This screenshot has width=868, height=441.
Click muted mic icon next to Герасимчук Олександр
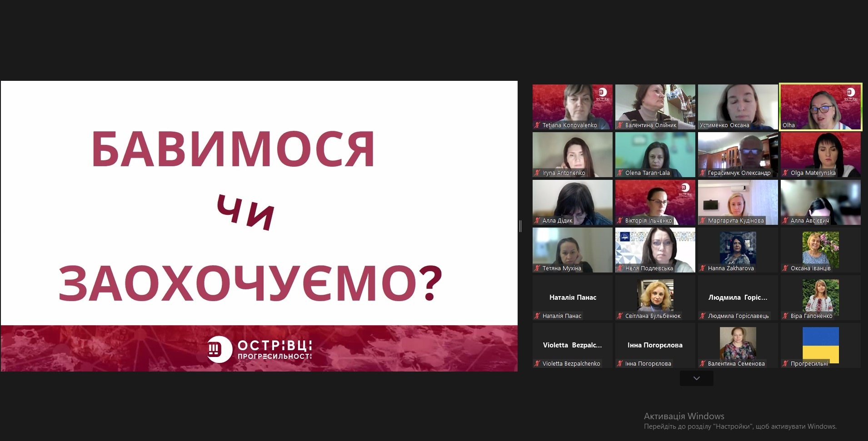[x=703, y=173]
